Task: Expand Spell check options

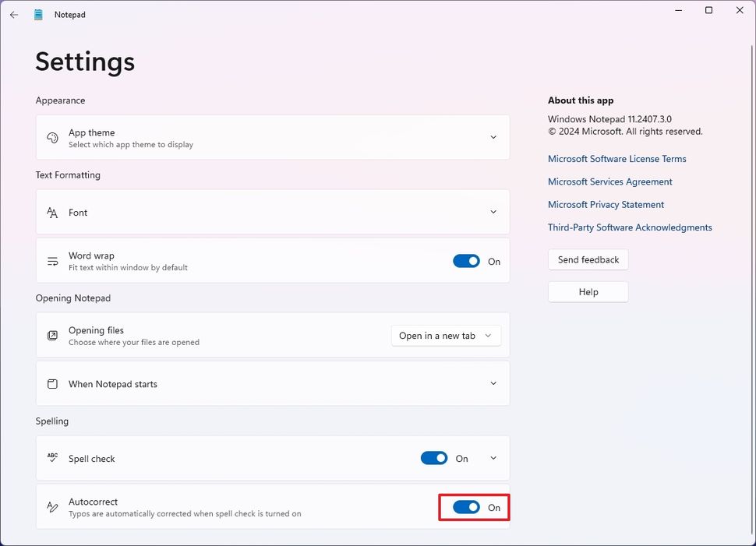Action: coord(493,457)
